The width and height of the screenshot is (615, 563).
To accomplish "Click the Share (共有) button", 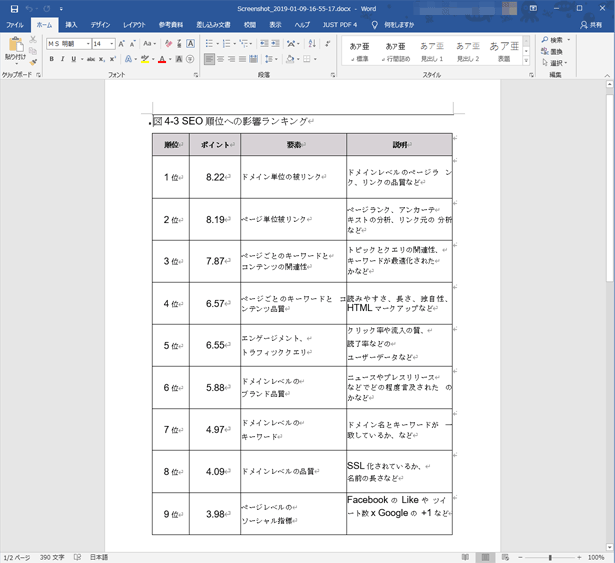I will coord(591,25).
